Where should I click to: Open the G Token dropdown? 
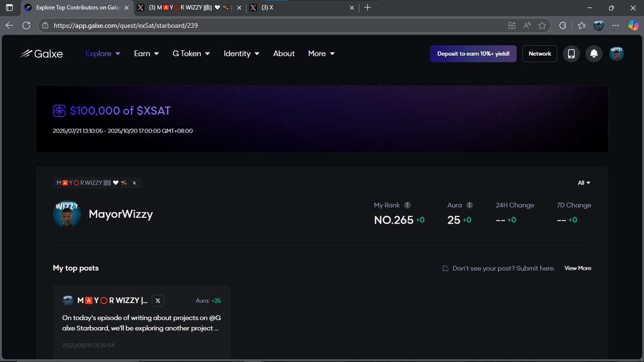point(191,54)
